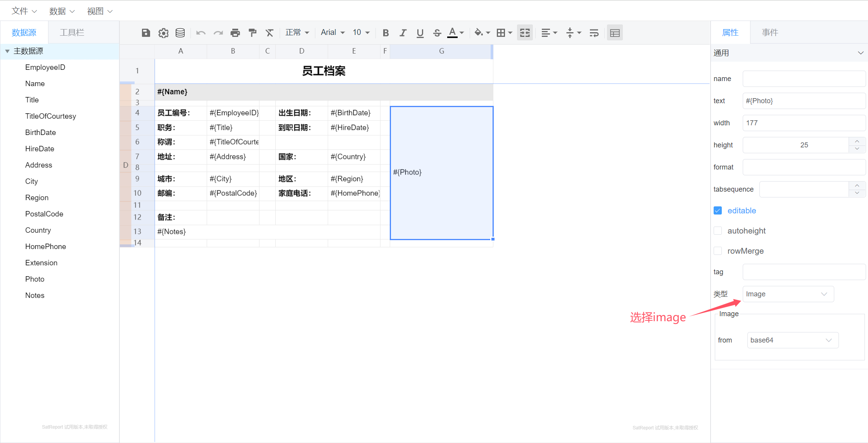This screenshot has height=443, width=868.
Task: Open fill color dropdown arrow
Action: click(488, 33)
